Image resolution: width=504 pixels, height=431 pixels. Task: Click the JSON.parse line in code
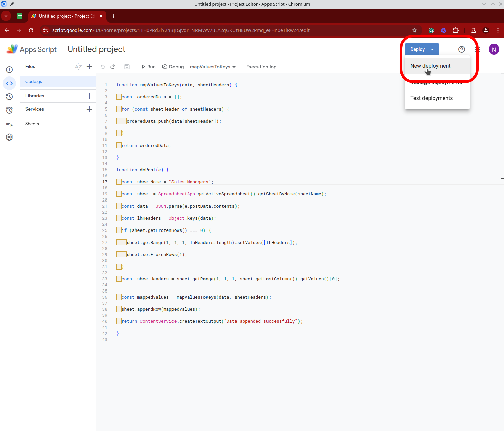tap(181, 206)
